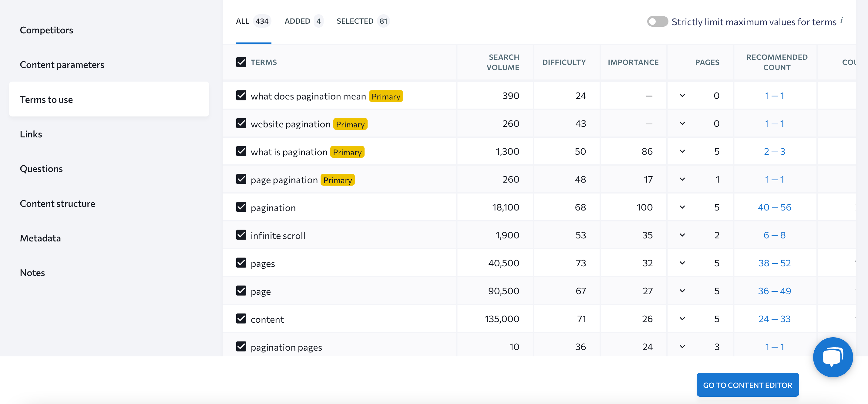868x404 pixels.
Task: Select the Primary badge on 'what is pagination'
Action: point(347,152)
